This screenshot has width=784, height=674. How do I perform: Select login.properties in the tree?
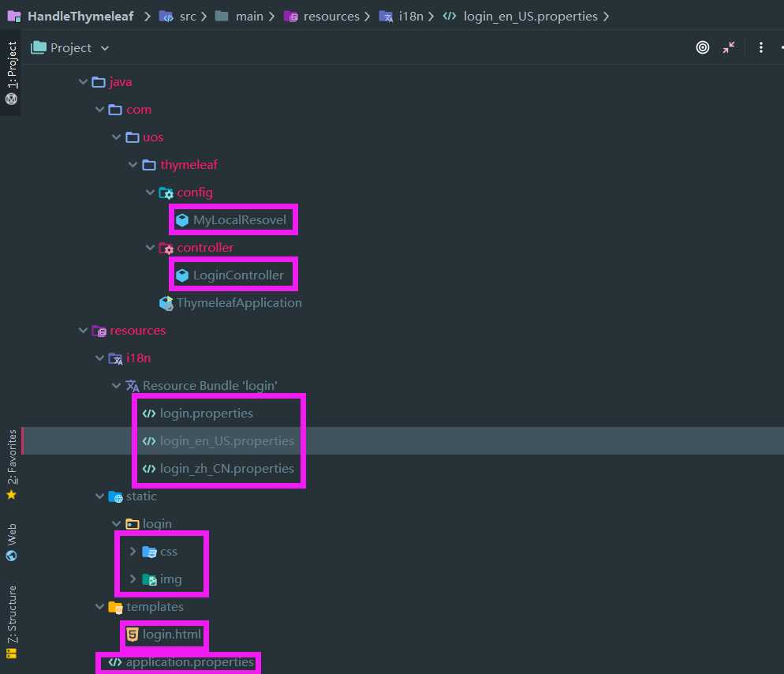coord(206,414)
